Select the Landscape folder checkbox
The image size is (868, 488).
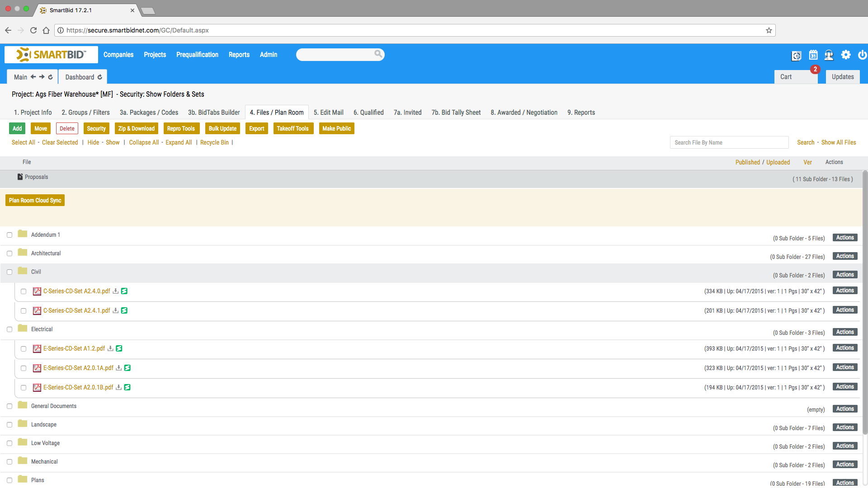pyautogui.click(x=9, y=425)
